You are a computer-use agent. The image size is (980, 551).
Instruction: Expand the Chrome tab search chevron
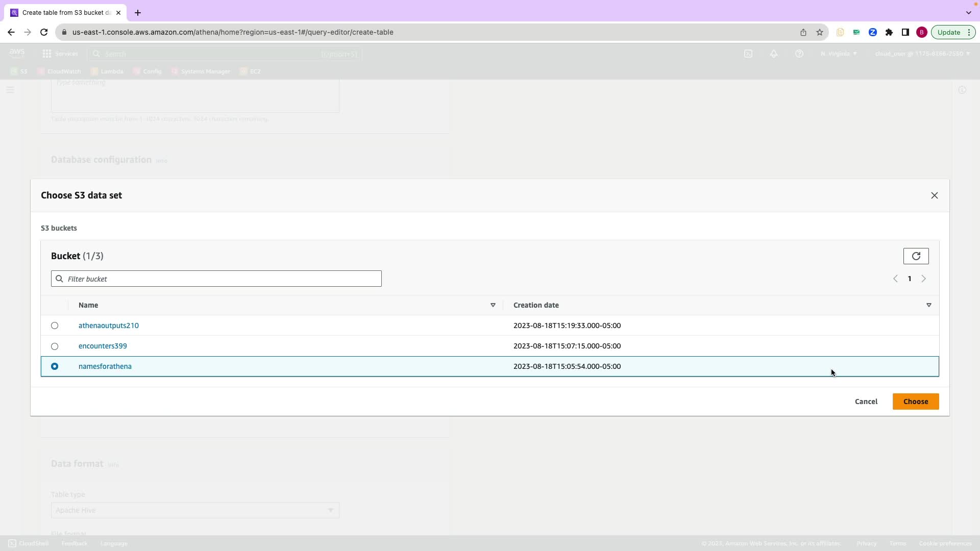coord(968,13)
